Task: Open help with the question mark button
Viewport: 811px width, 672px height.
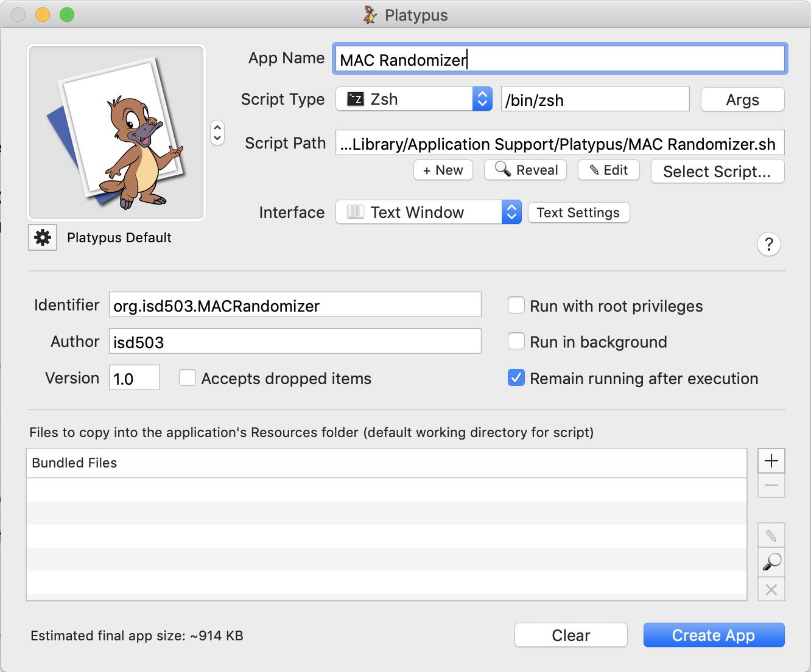Action: [769, 244]
